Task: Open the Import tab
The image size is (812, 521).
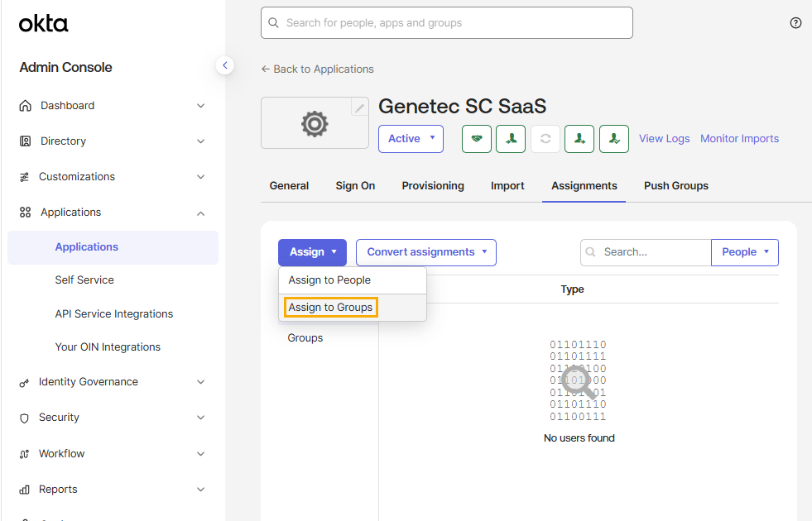Action: point(507,186)
